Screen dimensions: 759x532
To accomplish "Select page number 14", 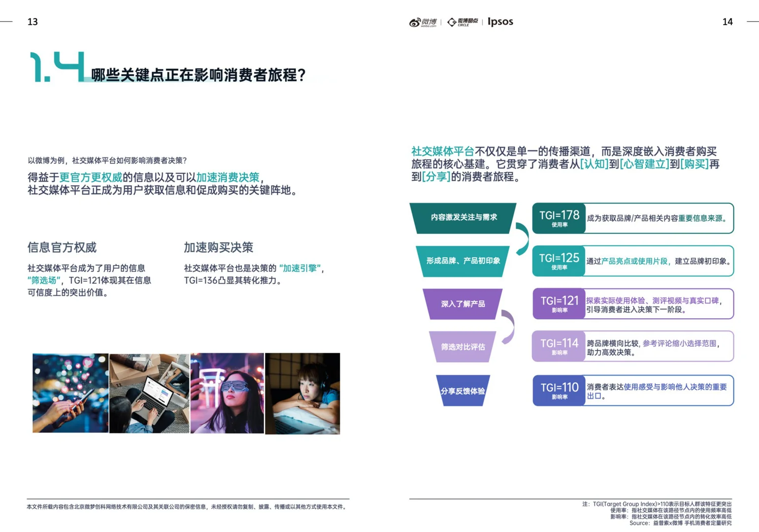I will coord(727,22).
